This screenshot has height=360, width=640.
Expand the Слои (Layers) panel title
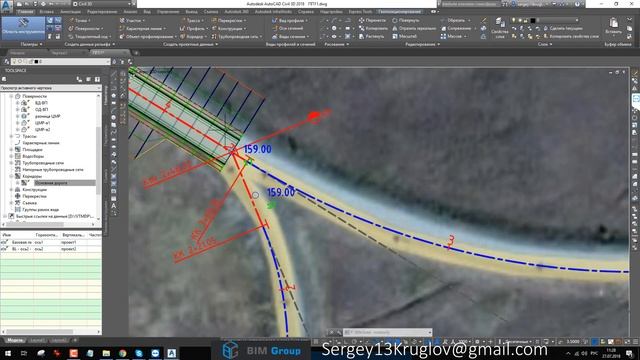click(x=545, y=44)
